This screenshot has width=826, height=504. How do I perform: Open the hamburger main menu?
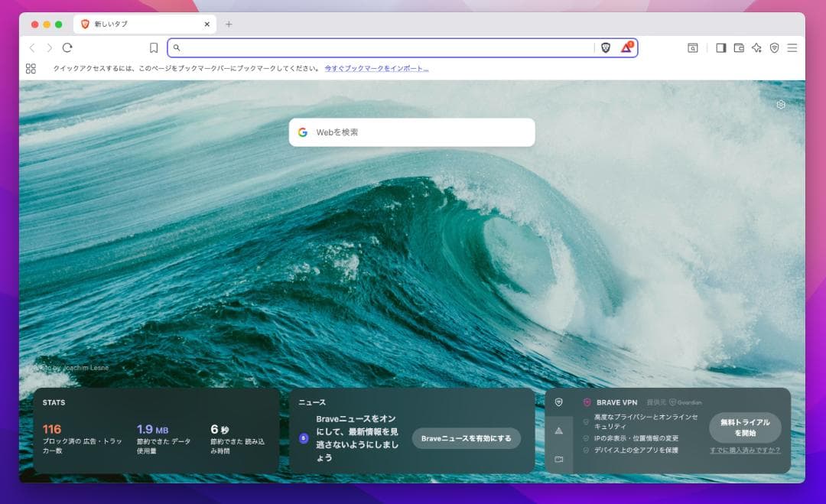pyautogui.click(x=792, y=47)
